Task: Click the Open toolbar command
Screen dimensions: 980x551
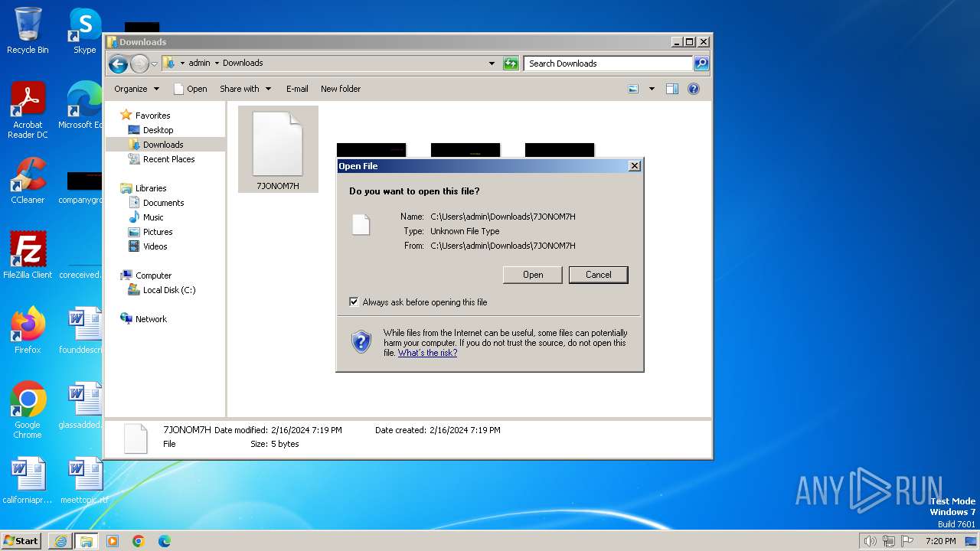Action: point(191,89)
